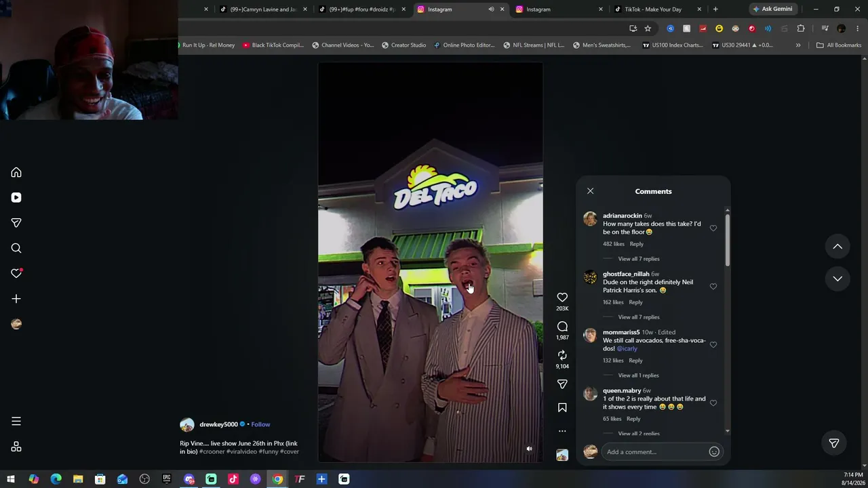Click the Add a comment field
Viewport: 868px width, 488px height.
pyautogui.click(x=655, y=452)
